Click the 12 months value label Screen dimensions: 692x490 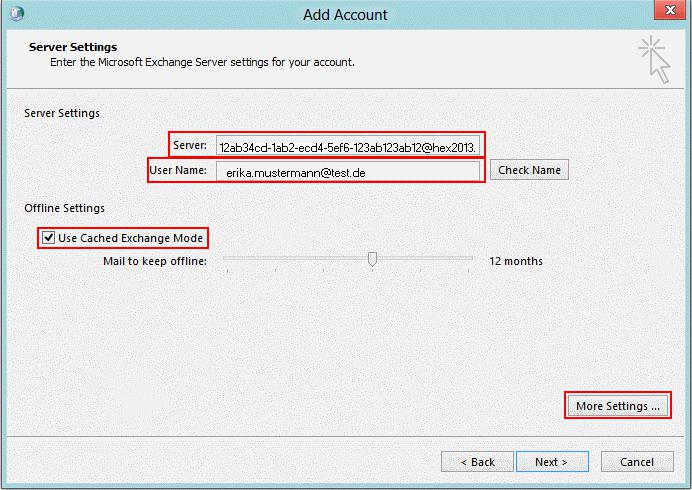(516, 261)
